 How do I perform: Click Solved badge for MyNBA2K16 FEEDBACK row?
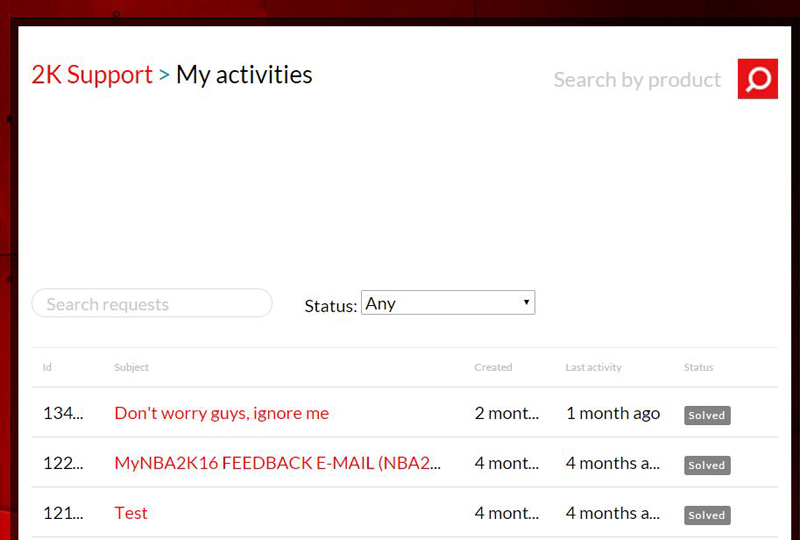(x=707, y=465)
